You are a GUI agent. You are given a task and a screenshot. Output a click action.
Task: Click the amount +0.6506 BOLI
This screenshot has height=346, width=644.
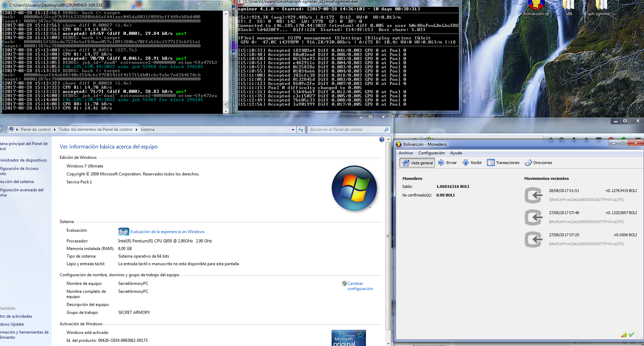click(625, 235)
